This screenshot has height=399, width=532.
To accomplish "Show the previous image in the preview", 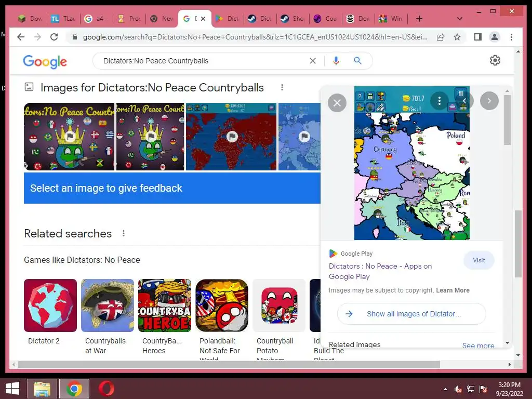I will [464, 101].
